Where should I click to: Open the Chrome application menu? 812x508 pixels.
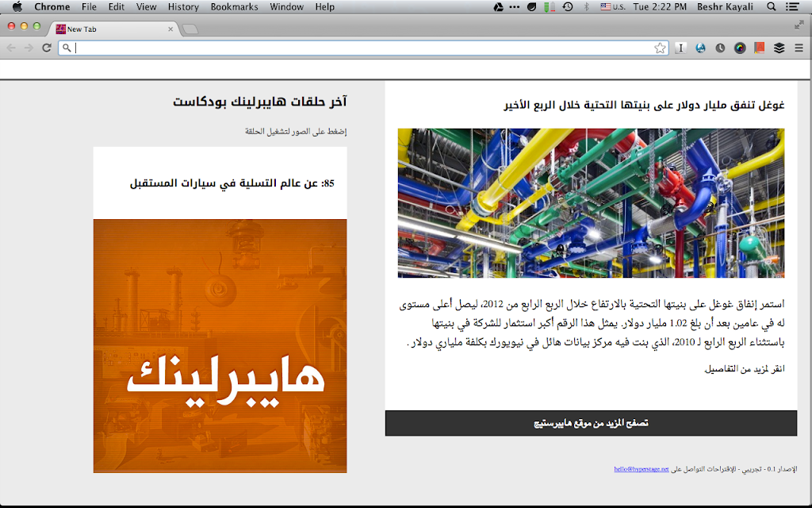(x=52, y=6)
